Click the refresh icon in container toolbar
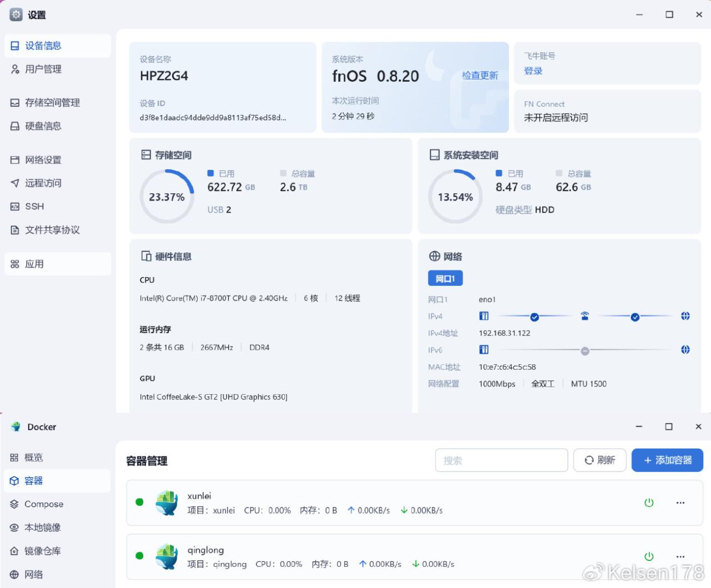The image size is (711, 588). tap(589, 460)
